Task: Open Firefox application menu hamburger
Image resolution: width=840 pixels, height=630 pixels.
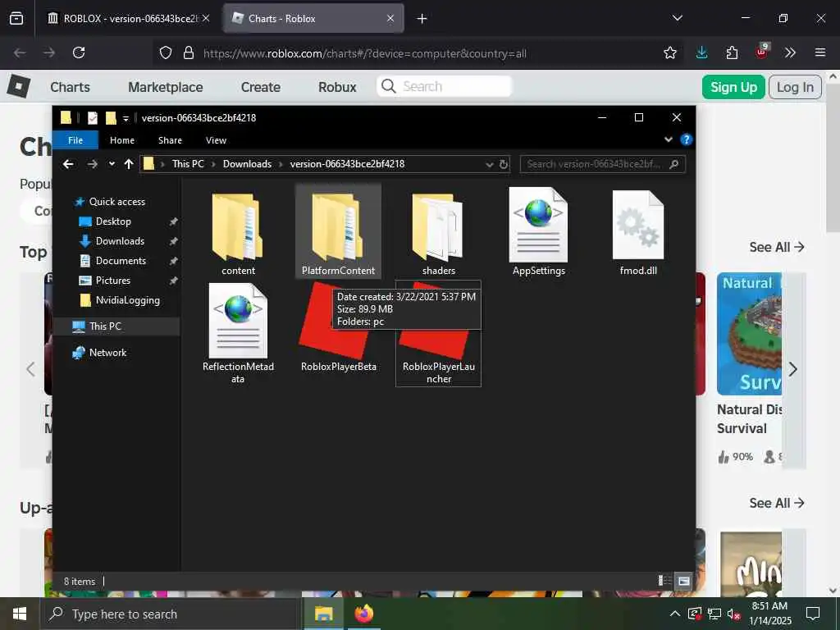Action: point(820,52)
